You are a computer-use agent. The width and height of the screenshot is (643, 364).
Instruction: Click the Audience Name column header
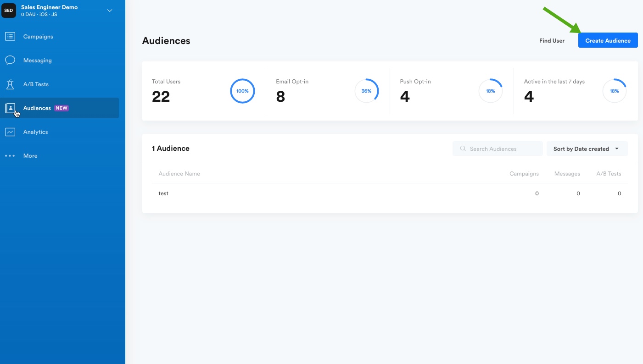pyautogui.click(x=179, y=174)
